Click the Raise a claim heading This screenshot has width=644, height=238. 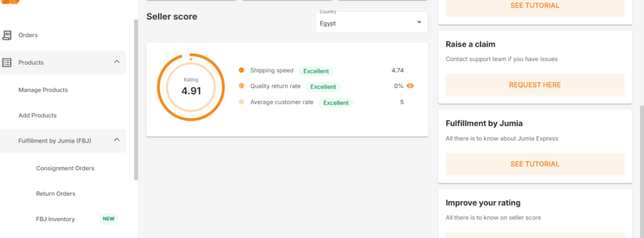[470, 44]
